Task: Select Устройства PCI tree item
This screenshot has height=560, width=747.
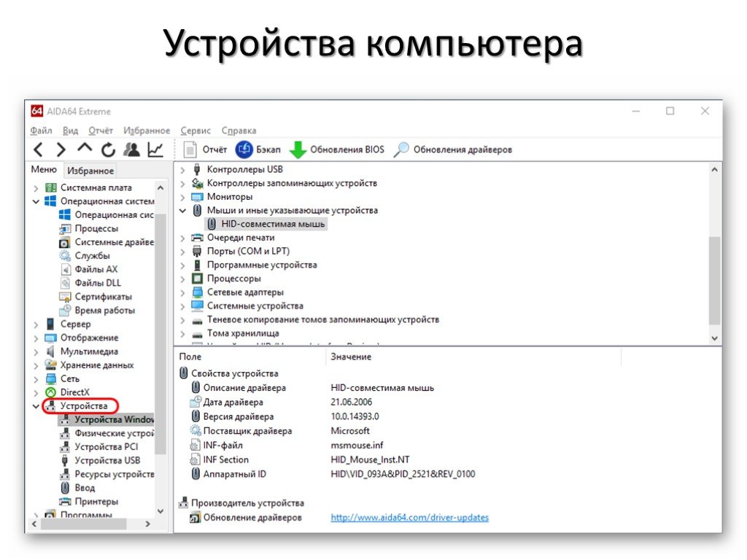Action: [98, 447]
